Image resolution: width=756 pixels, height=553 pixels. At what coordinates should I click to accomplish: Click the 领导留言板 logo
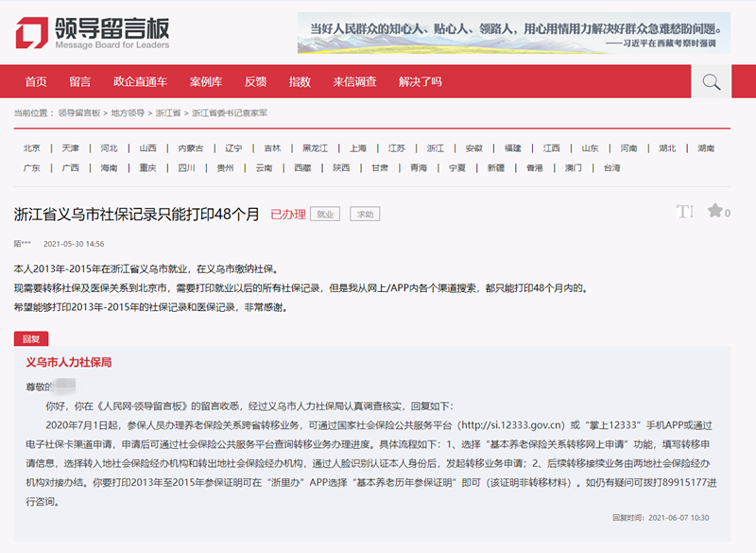[93, 33]
